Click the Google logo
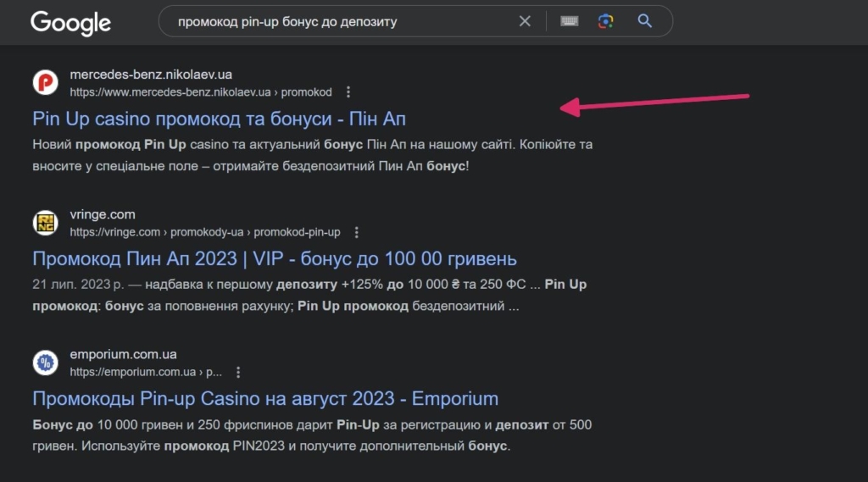 click(x=70, y=23)
